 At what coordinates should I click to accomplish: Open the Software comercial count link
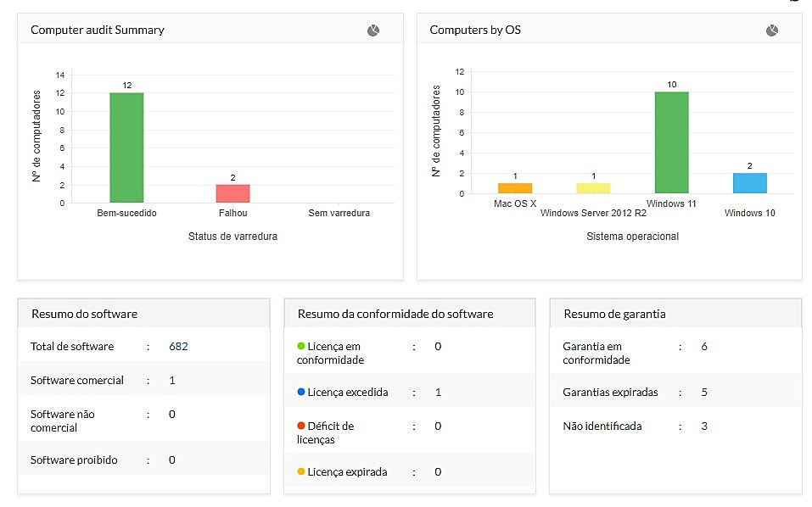172,381
